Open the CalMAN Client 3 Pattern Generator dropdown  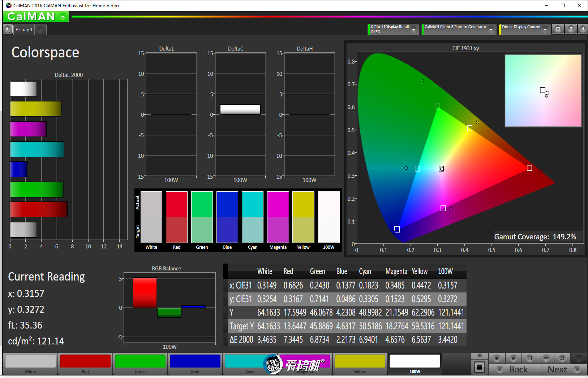click(x=491, y=30)
